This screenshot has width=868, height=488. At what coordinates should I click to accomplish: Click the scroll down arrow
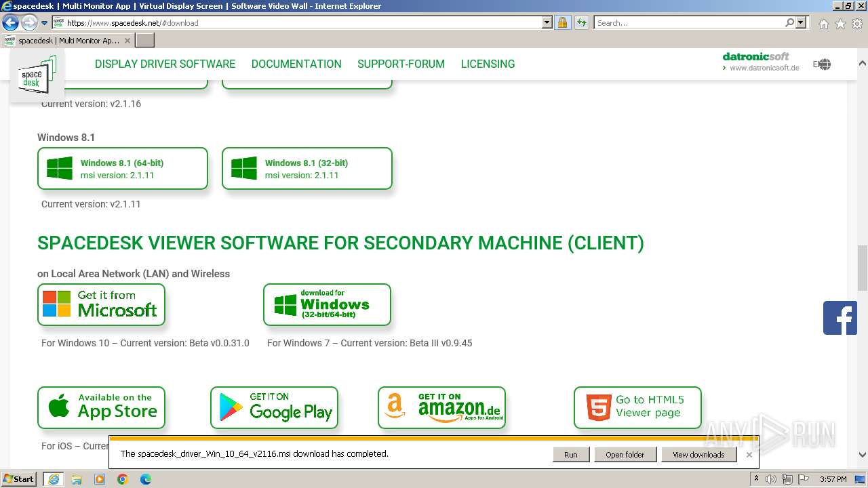863,455
